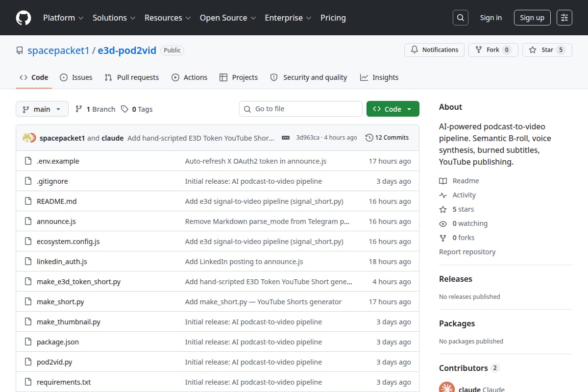Open commit 'Auto-refresh X OAuth2 token in announce.js'
The image size is (588, 392).
point(256,161)
